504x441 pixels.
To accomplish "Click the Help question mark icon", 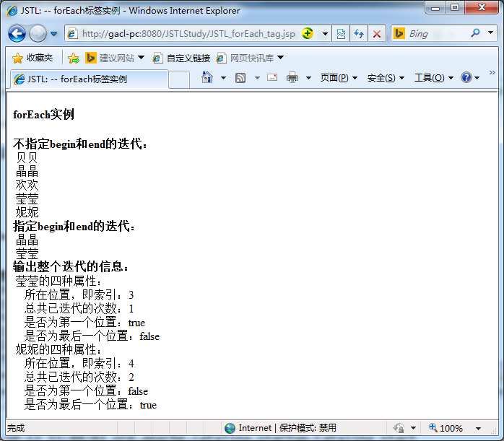I will 466,77.
